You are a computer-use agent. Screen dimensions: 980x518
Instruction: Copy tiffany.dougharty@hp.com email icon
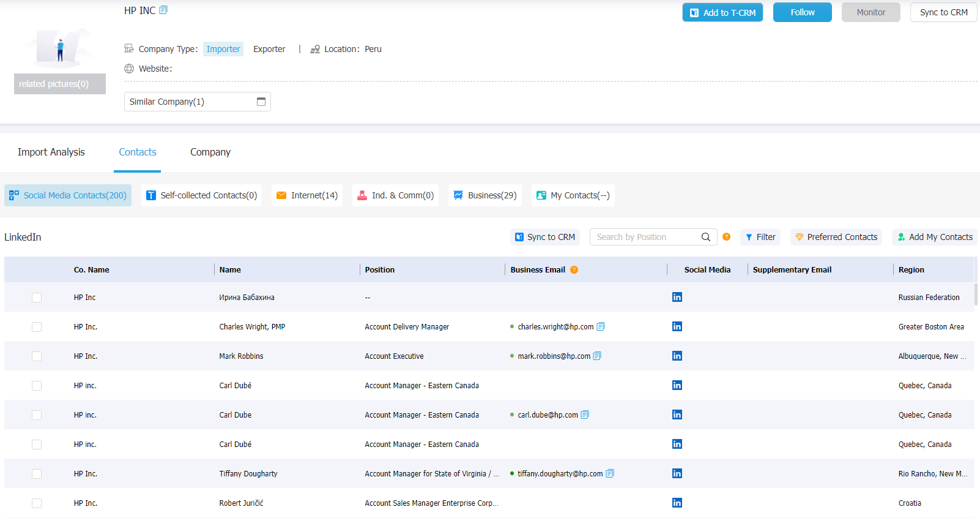[x=610, y=473]
